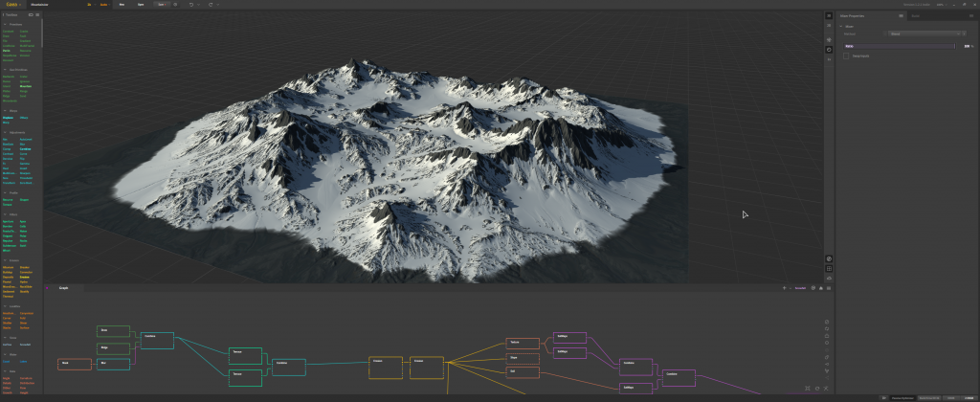Collapse the Mixer properties section
Viewport: 980px width, 402px height.
(x=841, y=26)
